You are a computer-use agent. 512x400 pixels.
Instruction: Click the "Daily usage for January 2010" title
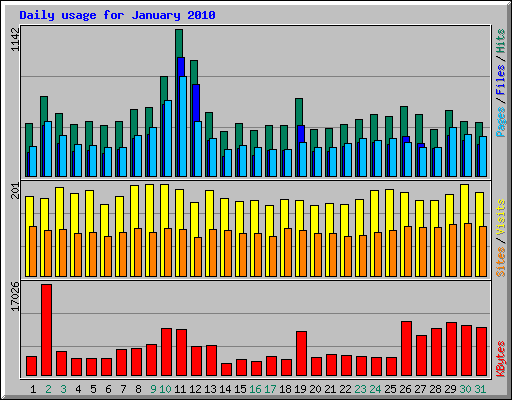click(x=117, y=15)
